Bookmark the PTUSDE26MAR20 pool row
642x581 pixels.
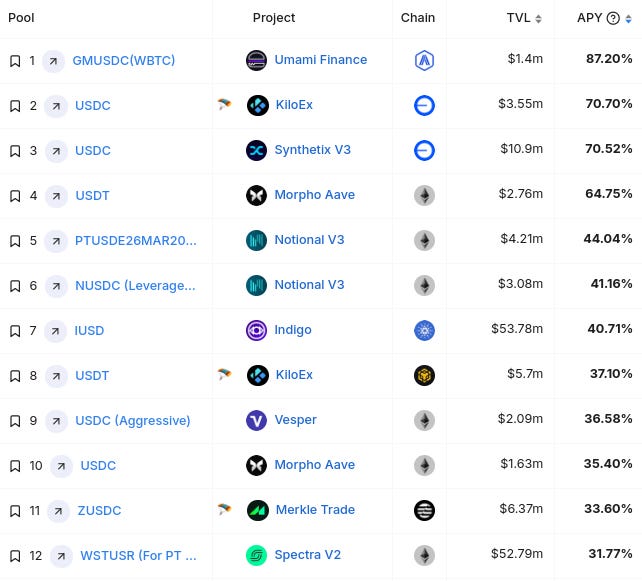[x=15, y=241]
